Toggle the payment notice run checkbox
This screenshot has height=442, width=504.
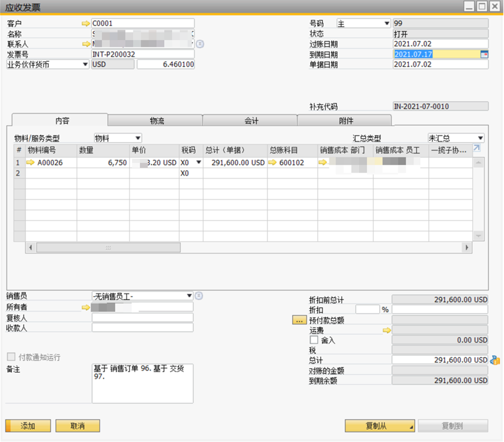click(x=11, y=357)
